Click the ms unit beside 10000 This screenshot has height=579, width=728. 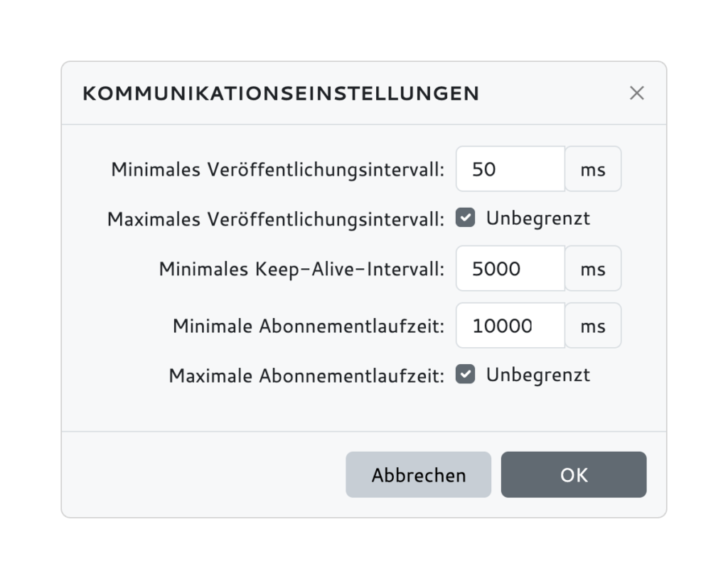point(594,325)
